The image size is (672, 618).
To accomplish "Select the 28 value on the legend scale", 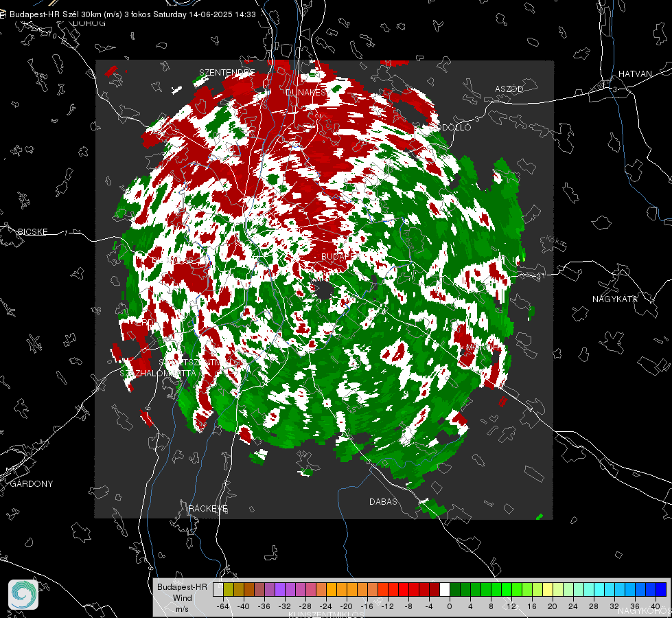I will point(594,606).
